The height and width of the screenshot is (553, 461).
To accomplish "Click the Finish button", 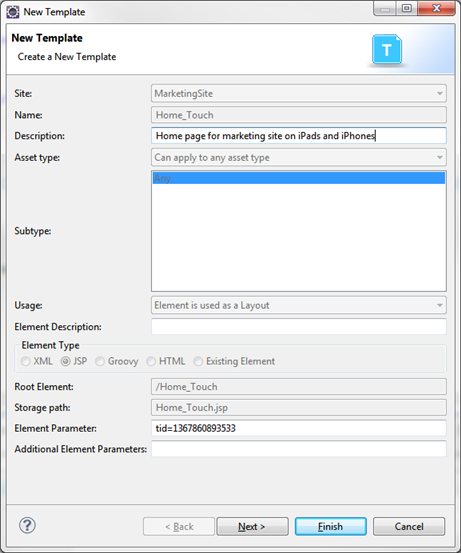I will click(330, 527).
